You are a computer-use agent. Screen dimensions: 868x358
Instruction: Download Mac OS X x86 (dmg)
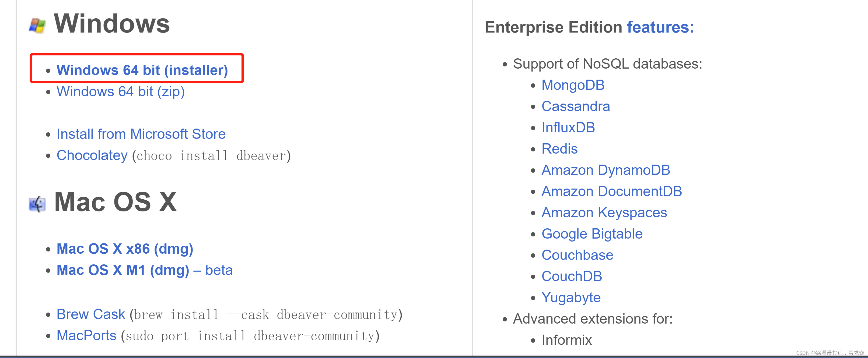[125, 249]
